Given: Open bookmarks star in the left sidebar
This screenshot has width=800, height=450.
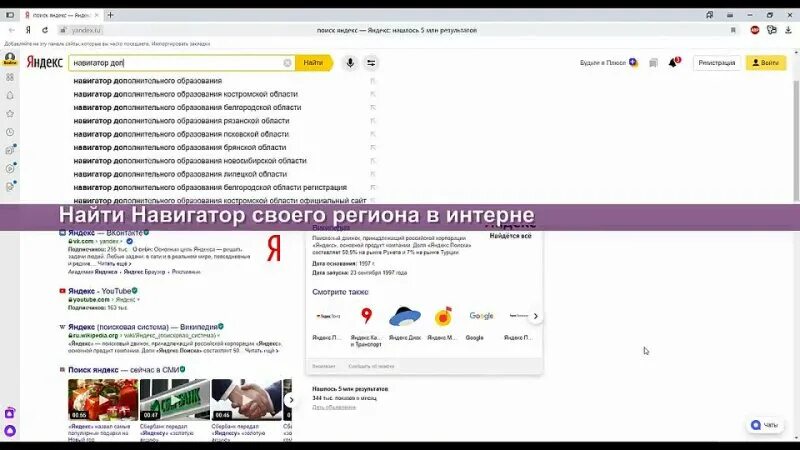Looking at the screenshot, I should tap(10, 114).
